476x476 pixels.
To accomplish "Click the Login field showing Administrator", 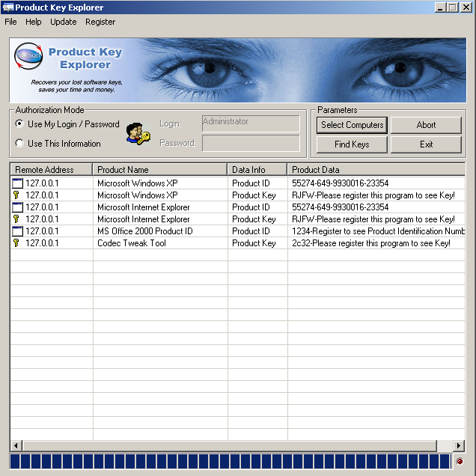I will 251,123.
